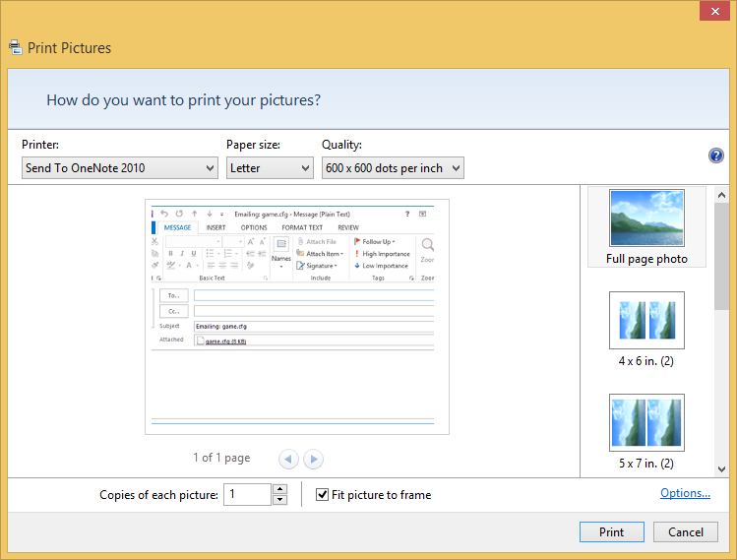Image resolution: width=737 pixels, height=560 pixels.
Task: Expand the Paper size dropdown
Action: pyautogui.click(x=270, y=168)
